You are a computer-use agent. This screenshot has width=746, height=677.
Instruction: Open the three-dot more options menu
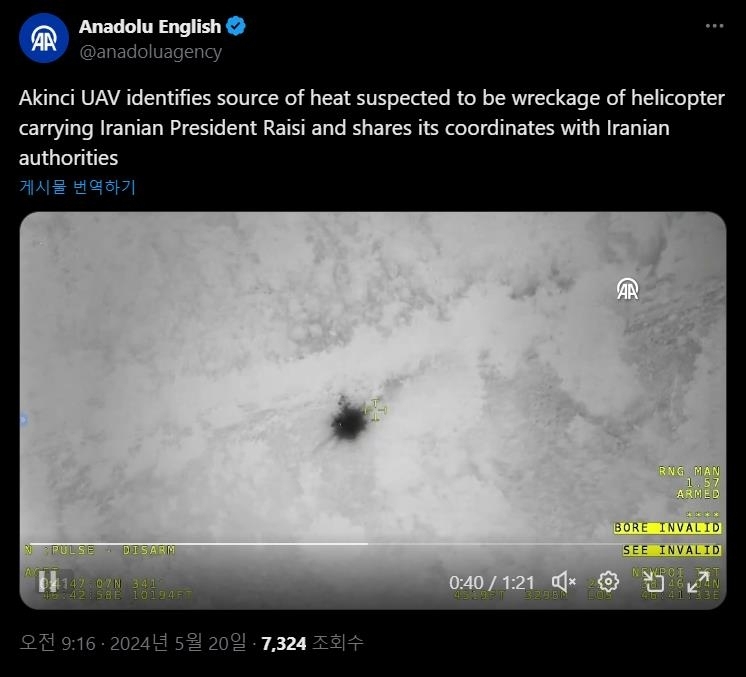point(714,26)
